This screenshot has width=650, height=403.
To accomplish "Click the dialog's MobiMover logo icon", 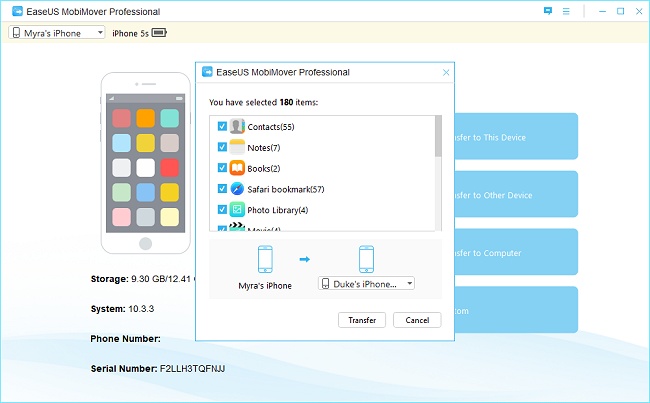I will click(x=207, y=72).
